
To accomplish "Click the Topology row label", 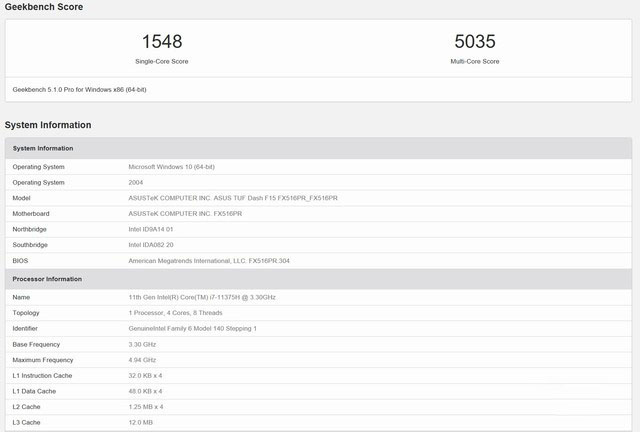I will pyautogui.click(x=26, y=313).
